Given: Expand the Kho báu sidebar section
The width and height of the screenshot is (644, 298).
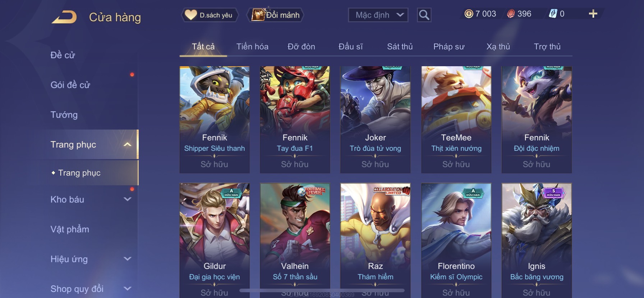Looking at the screenshot, I should pos(128,199).
